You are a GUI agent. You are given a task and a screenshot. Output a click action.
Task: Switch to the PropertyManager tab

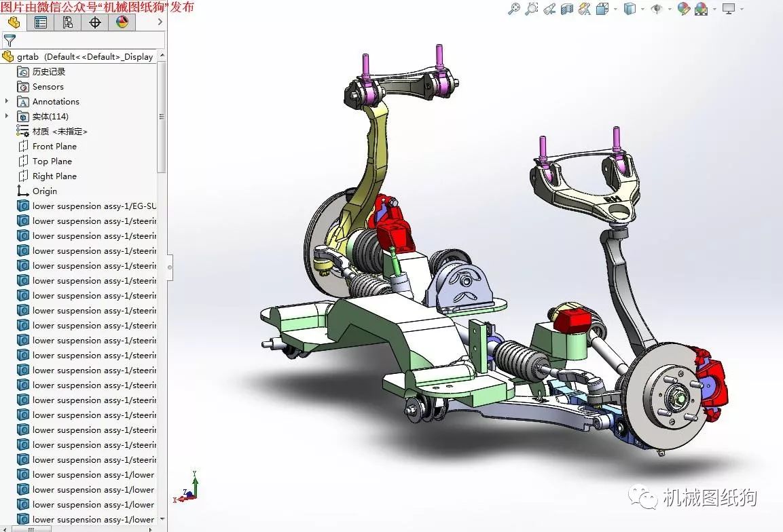point(41,22)
